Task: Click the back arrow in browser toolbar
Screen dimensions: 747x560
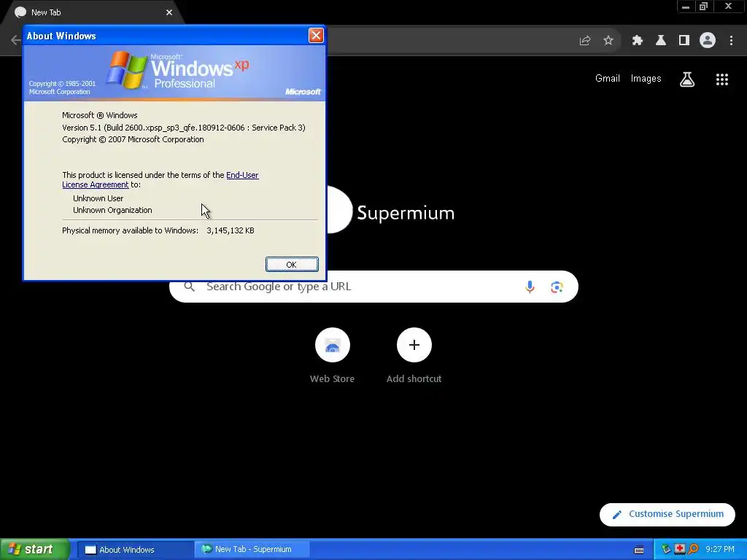Action: coord(16,41)
